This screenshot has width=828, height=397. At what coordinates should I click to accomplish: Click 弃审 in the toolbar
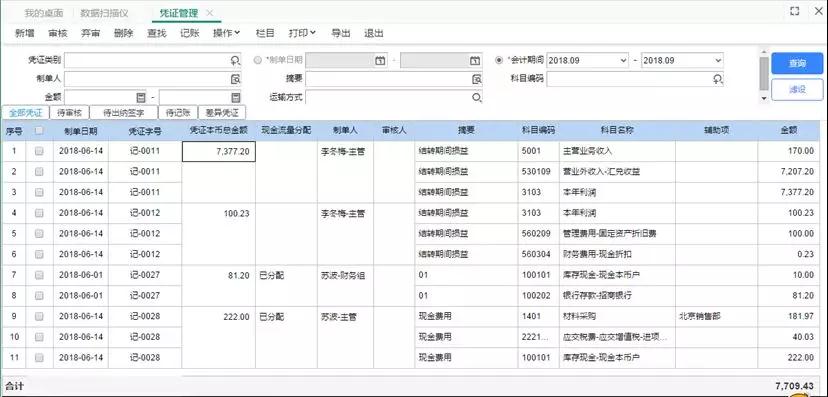90,33
